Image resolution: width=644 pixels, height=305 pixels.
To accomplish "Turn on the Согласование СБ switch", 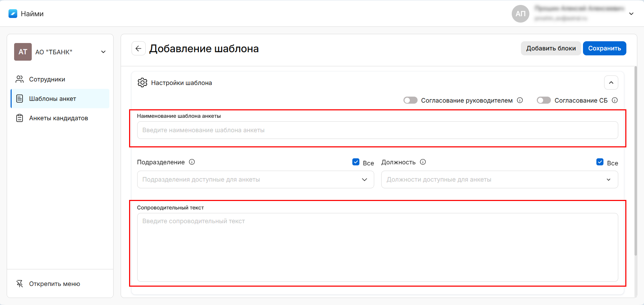I will (543, 100).
